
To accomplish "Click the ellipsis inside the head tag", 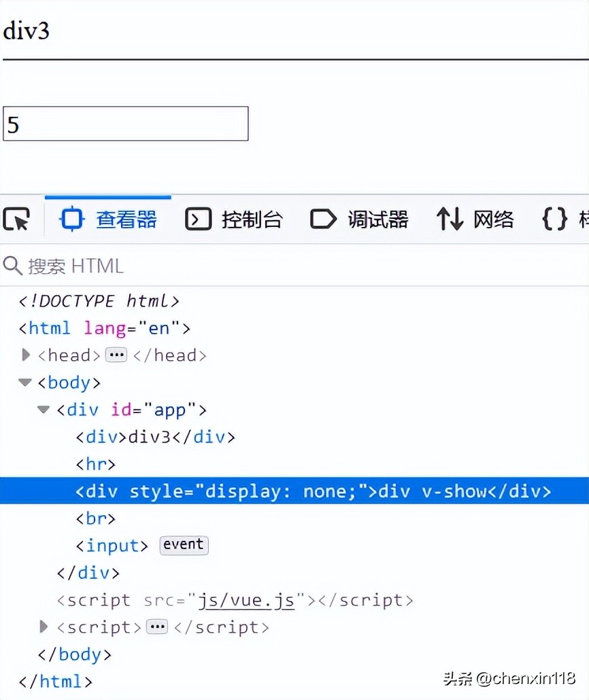I will [116, 355].
